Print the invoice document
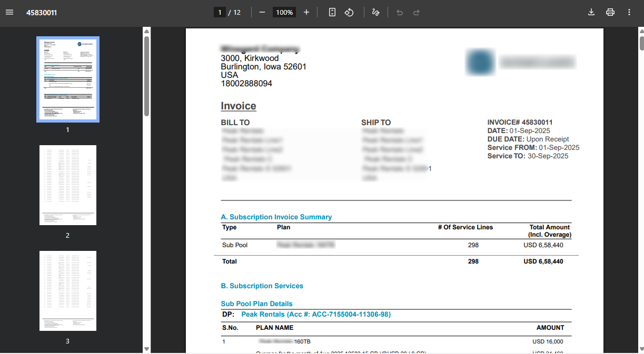Image resolution: width=644 pixels, height=354 pixels. pos(610,12)
